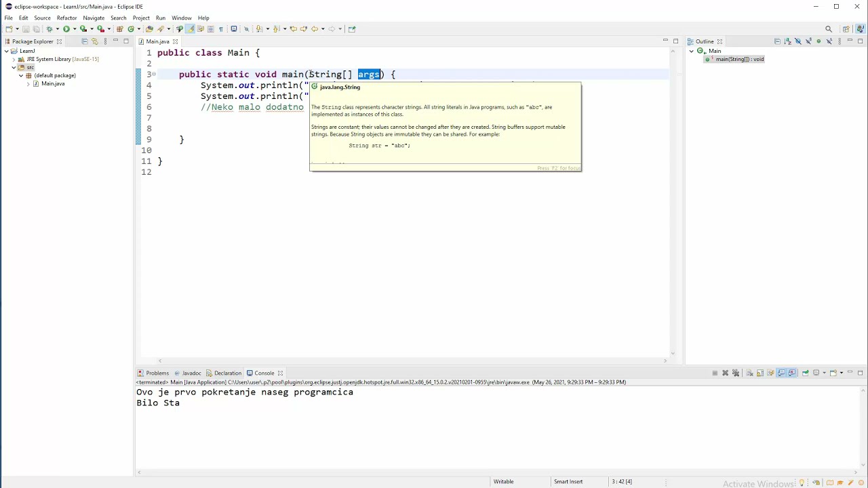Open Back history dropdown arrow

tap(323, 29)
